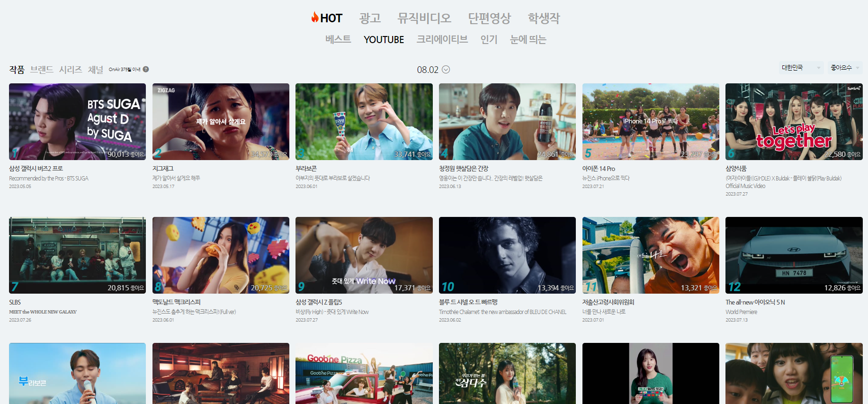868x404 pixels.
Task: Select the YOUTUBE sub-tab
Action: pyautogui.click(x=384, y=39)
